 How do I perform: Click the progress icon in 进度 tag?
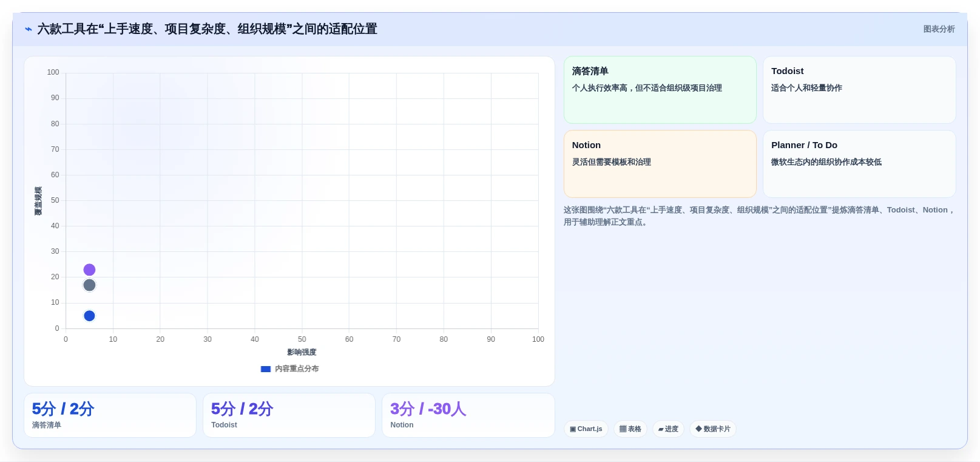661,429
